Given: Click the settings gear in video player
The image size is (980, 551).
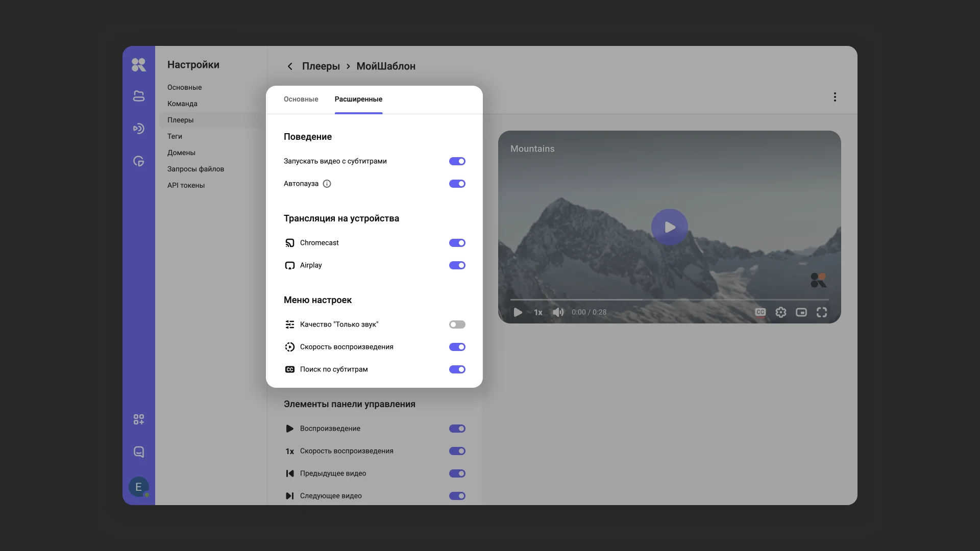Looking at the screenshot, I should click(780, 312).
